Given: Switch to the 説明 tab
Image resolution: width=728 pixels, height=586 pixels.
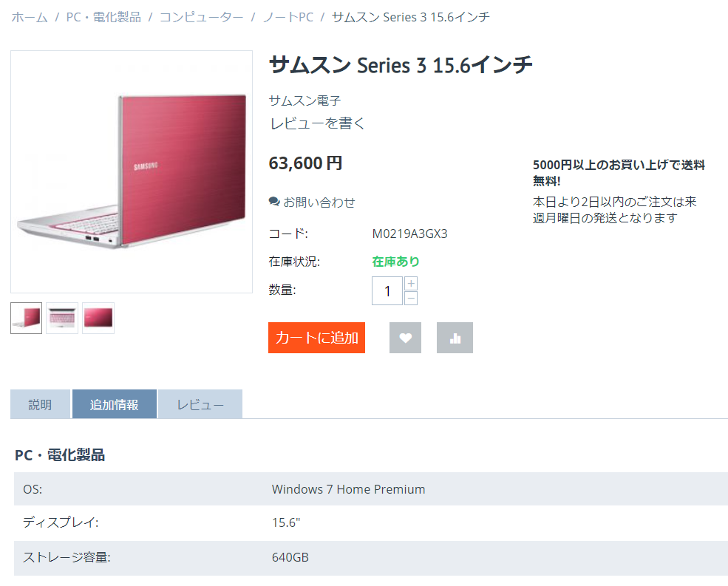Looking at the screenshot, I should click(x=40, y=404).
